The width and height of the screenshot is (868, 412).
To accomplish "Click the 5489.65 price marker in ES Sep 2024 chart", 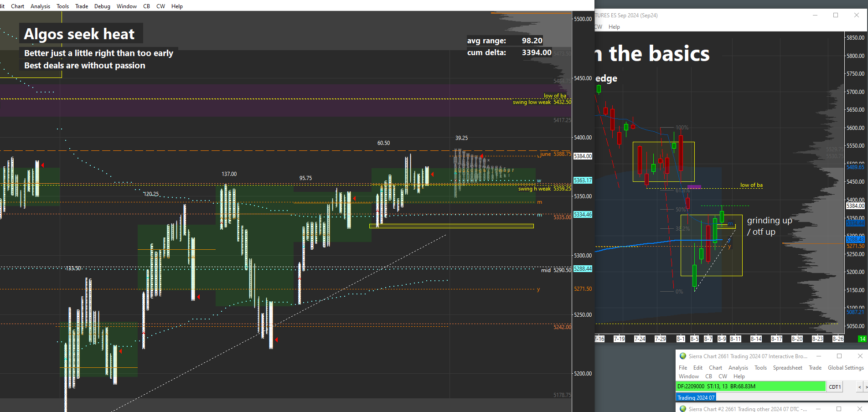I will pos(855,167).
